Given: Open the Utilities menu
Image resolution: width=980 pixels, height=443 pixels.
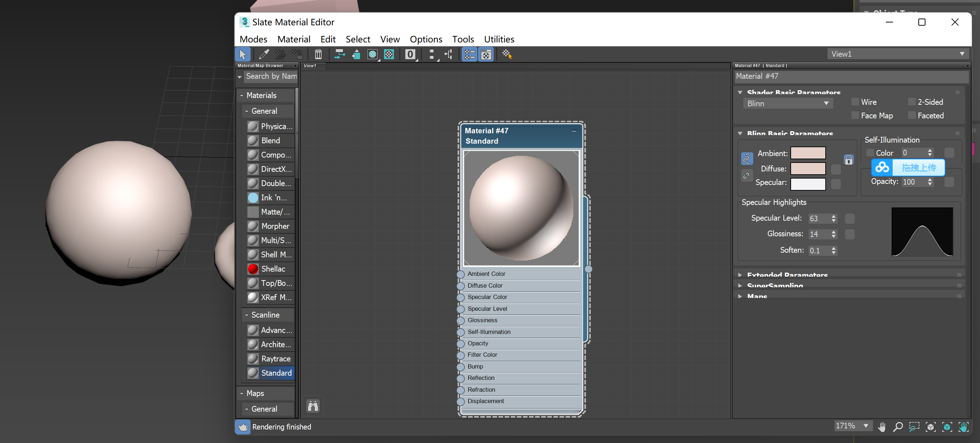Looking at the screenshot, I should (x=499, y=39).
